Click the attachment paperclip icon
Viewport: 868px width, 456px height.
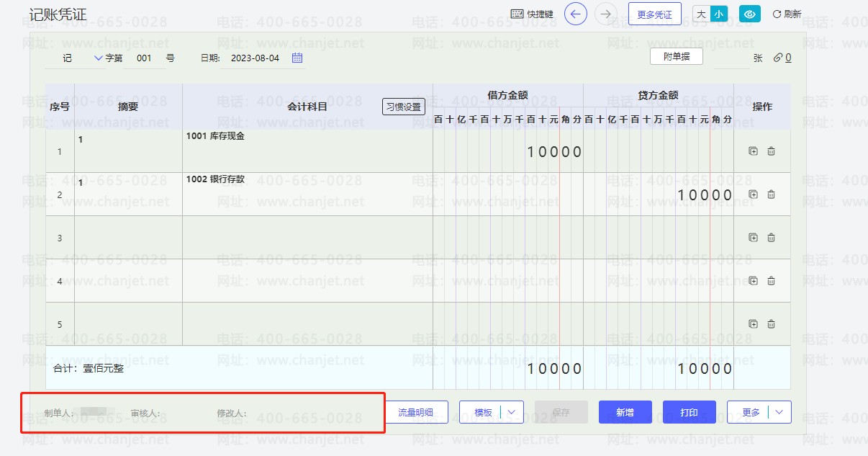coord(777,58)
